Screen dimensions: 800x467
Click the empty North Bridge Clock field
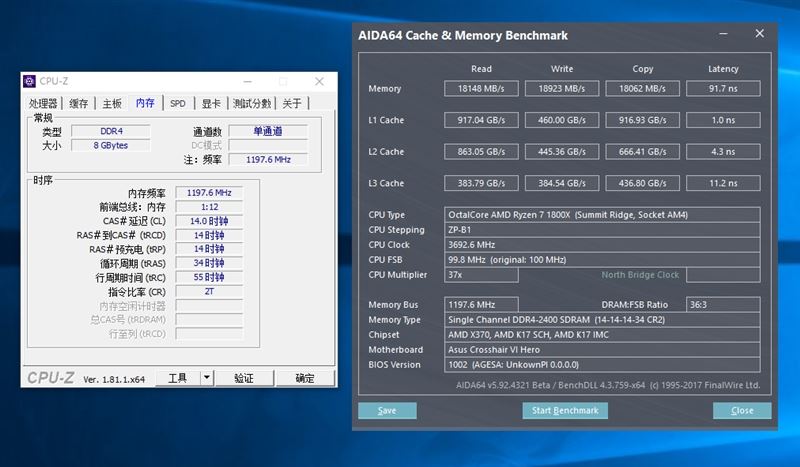coord(723,275)
